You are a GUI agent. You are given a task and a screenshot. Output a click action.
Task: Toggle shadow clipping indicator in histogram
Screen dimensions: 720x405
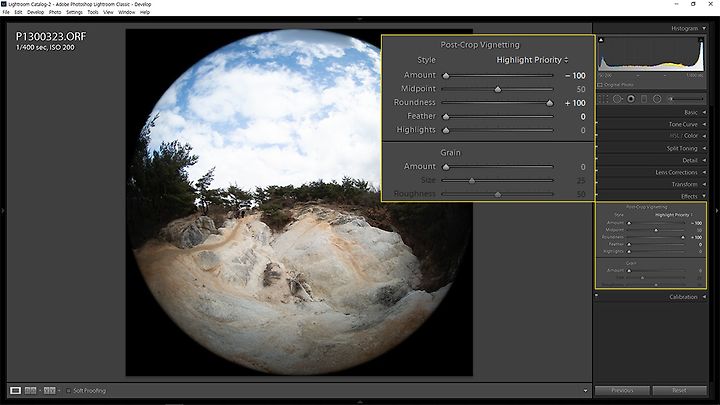click(601, 40)
